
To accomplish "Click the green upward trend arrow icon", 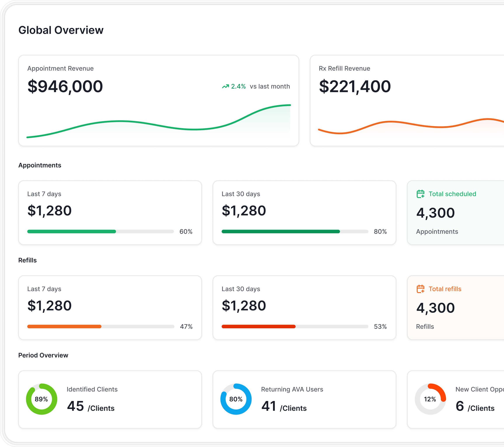I will [225, 86].
